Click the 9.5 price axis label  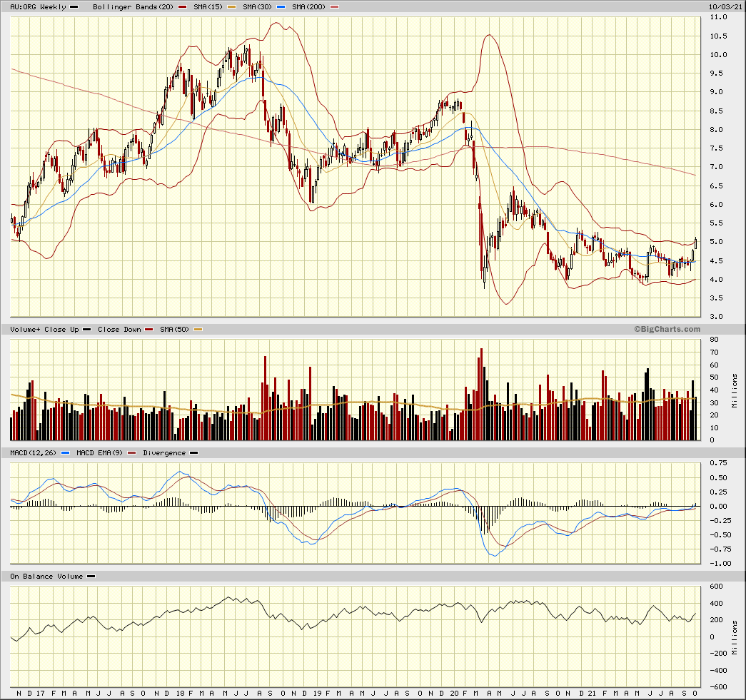[717, 73]
